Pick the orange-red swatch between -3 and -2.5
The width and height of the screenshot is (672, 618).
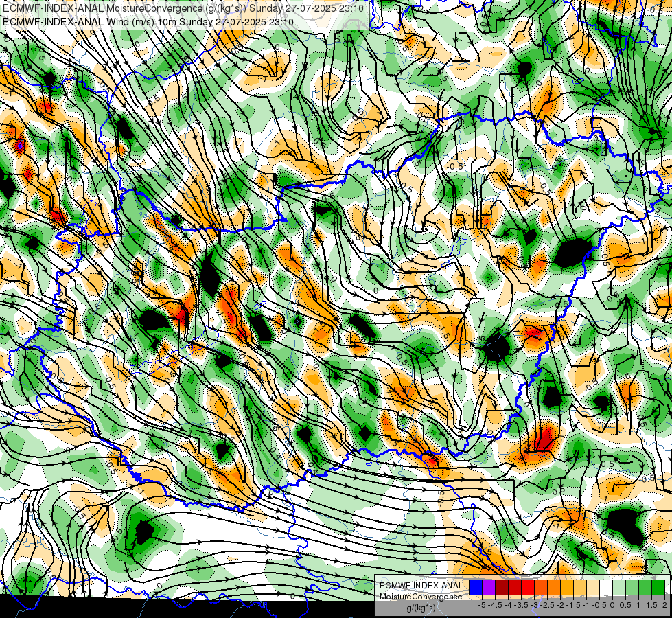pos(541,587)
